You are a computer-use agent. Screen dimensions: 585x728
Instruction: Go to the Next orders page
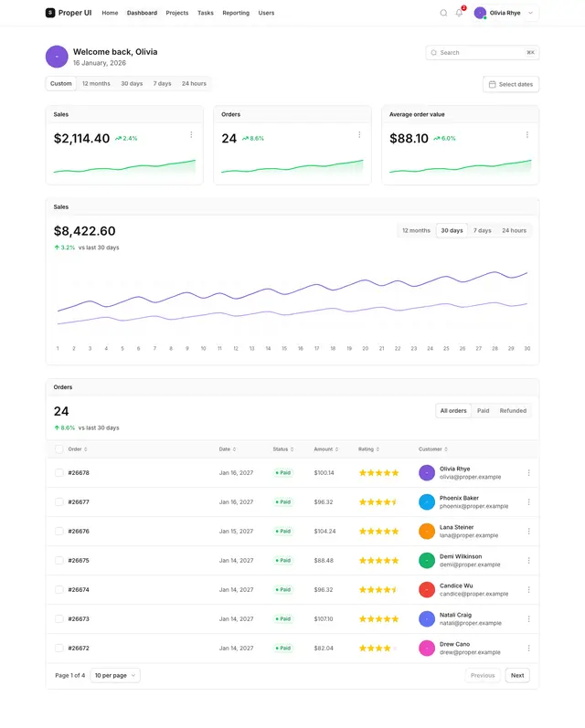coord(517,676)
